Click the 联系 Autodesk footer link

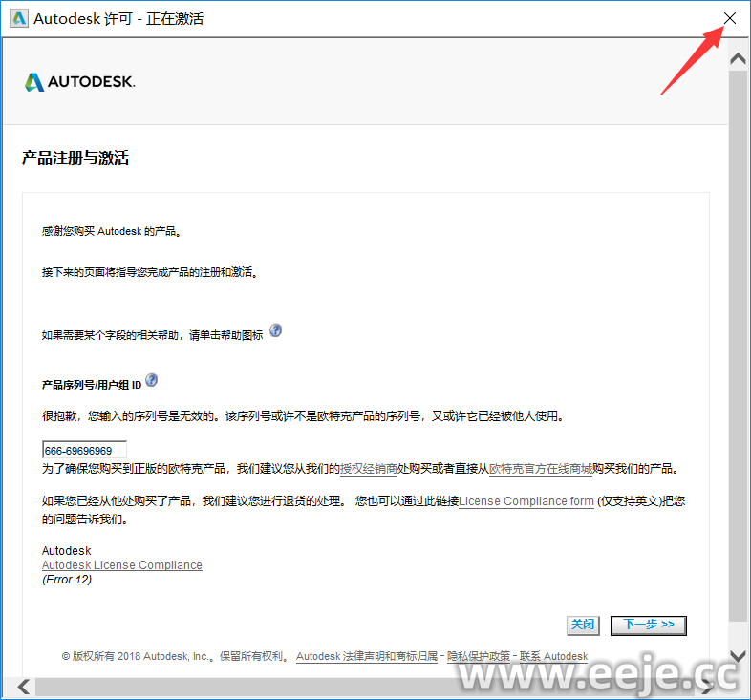tap(553, 657)
